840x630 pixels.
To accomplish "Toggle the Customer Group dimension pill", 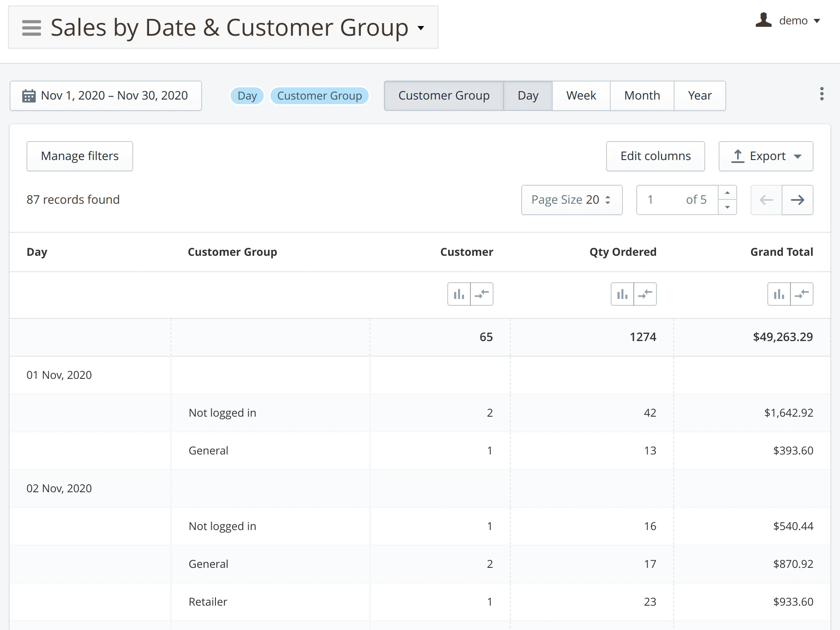I will click(x=319, y=96).
